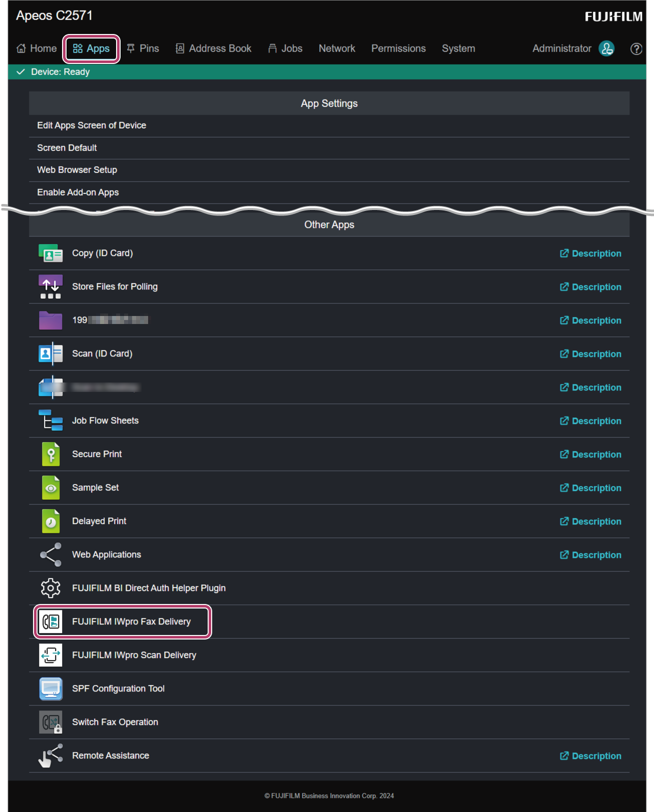Open Enable Add-on Apps
Image resolution: width=654 pixels, height=812 pixels.
[x=329, y=192]
